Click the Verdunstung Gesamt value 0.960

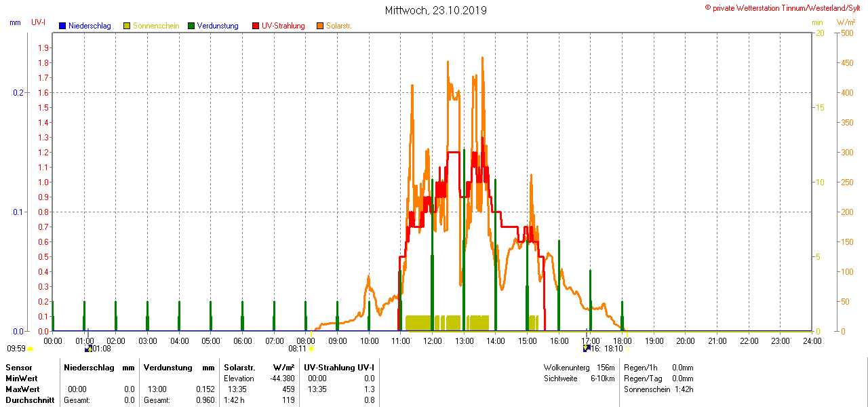(204, 400)
